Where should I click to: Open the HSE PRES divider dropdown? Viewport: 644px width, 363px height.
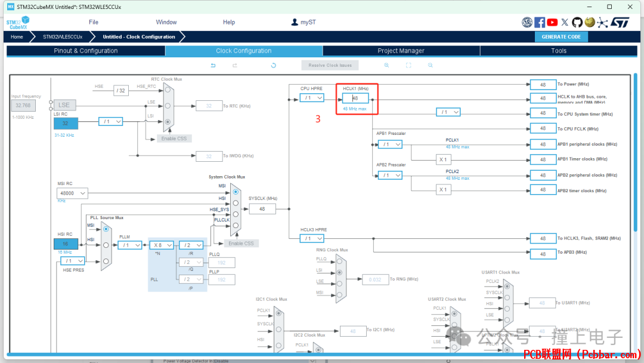pos(73,261)
